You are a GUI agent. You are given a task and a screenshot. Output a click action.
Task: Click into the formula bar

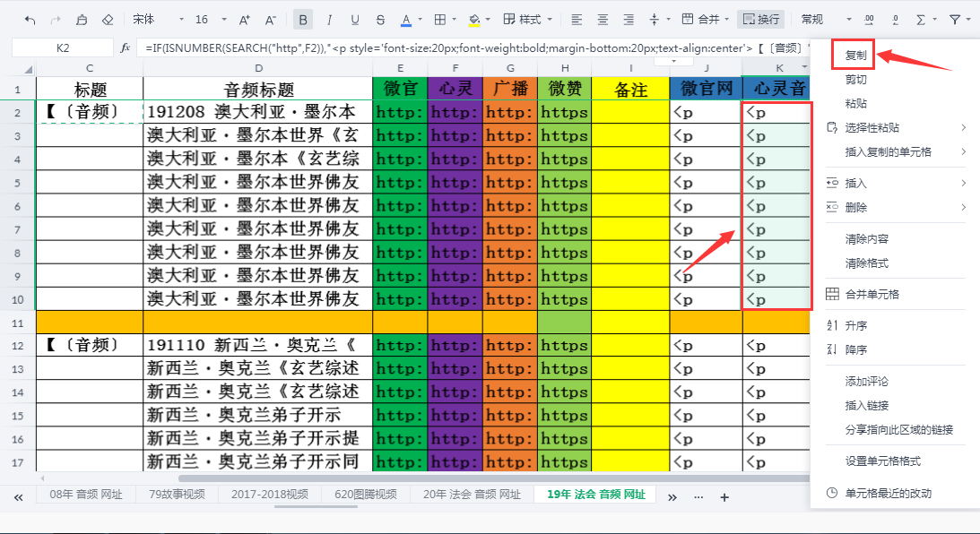tap(473, 47)
